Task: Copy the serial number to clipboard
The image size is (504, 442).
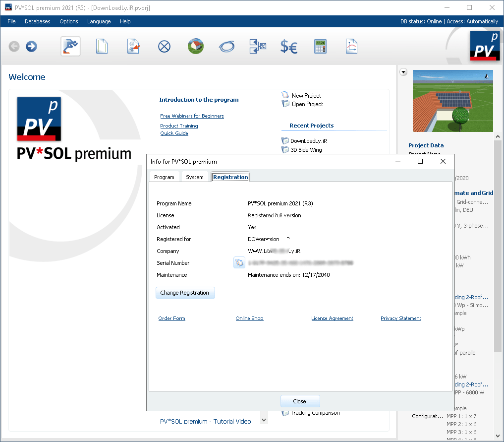Action: coord(239,263)
